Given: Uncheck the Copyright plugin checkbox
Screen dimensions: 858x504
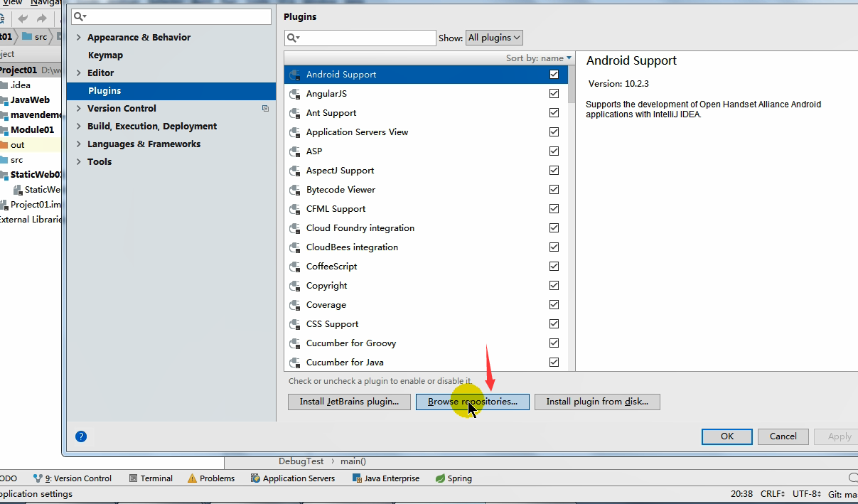Looking at the screenshot, I should (554, 285).
